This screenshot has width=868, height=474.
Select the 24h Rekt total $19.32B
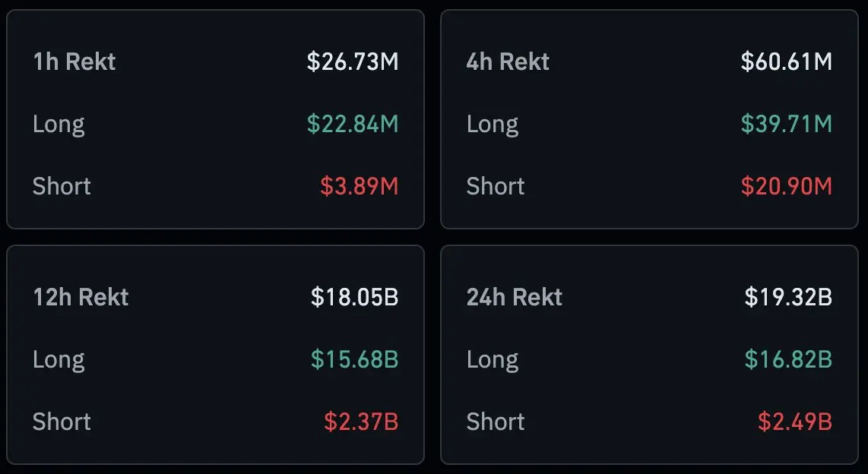788,297
